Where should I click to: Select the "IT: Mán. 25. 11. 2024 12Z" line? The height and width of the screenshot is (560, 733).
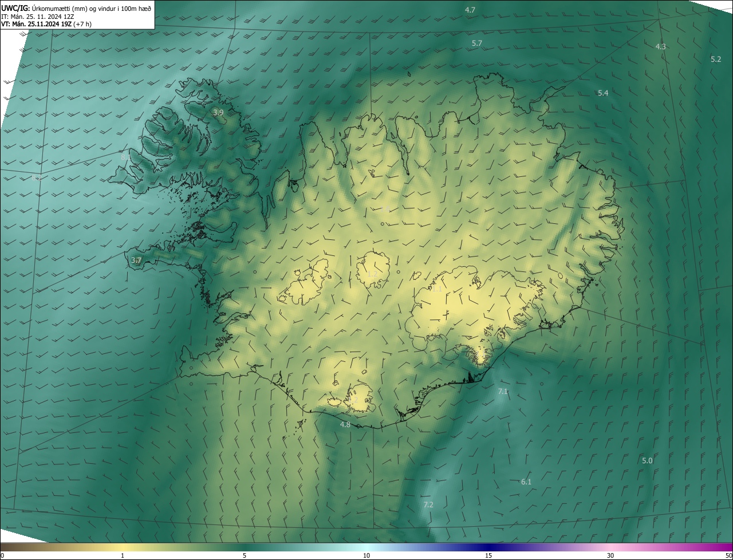(37, 17)
